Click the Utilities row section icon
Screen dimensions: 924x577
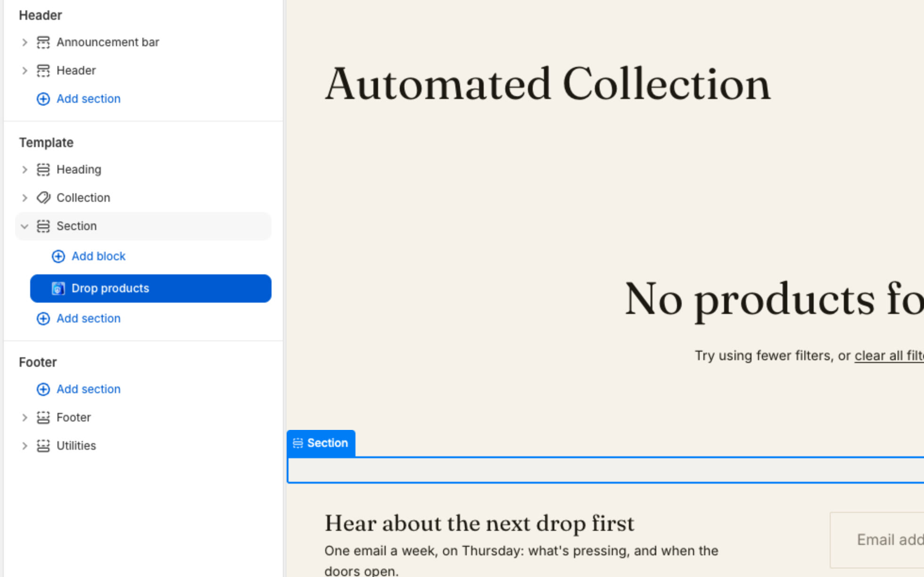(x=43, y=446)
